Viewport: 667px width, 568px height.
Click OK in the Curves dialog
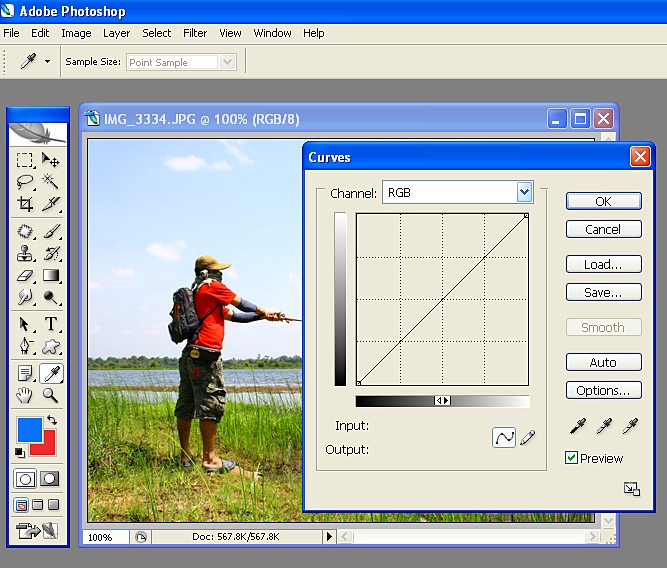point(604,201)
